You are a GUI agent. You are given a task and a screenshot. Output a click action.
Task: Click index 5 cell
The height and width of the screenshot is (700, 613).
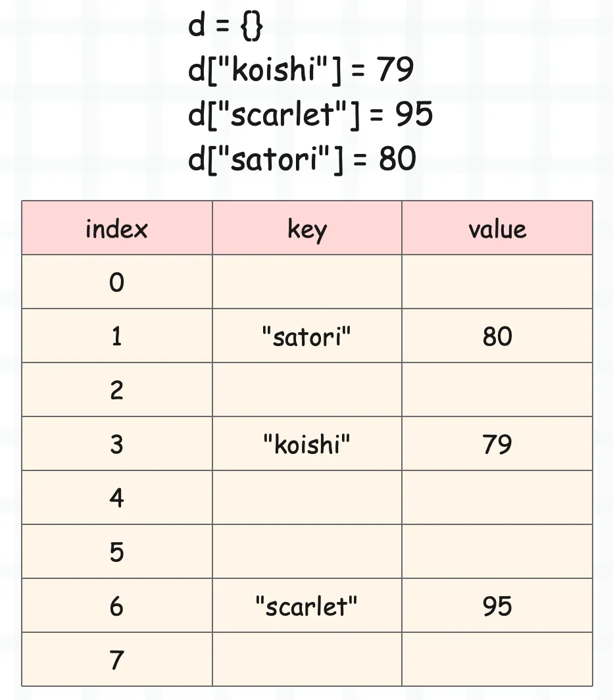pos(117,551)
